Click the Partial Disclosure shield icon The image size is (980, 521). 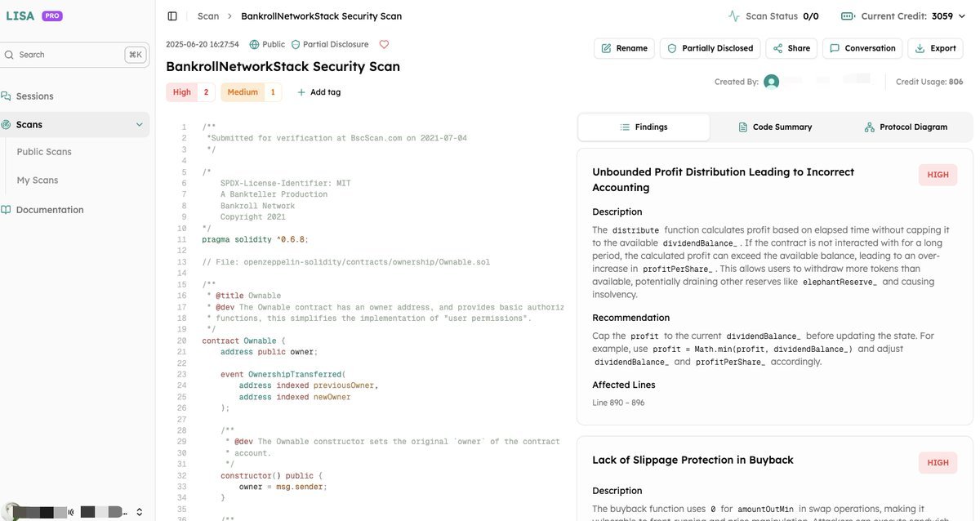coord(296,45)
